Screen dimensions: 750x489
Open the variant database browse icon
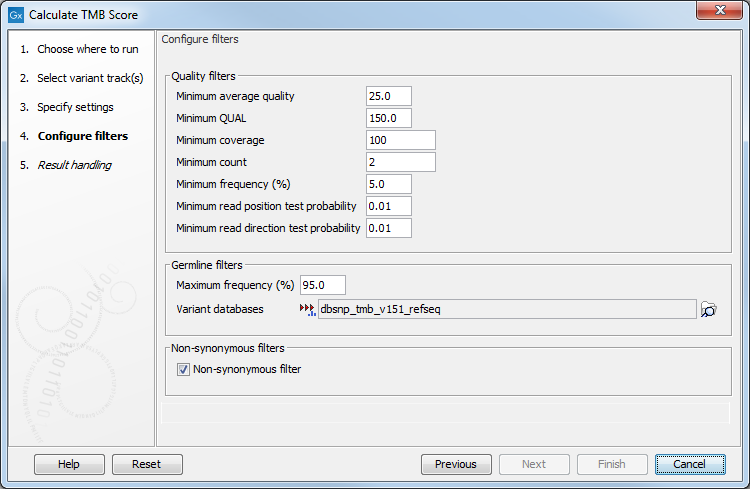[x=708, y=310]
